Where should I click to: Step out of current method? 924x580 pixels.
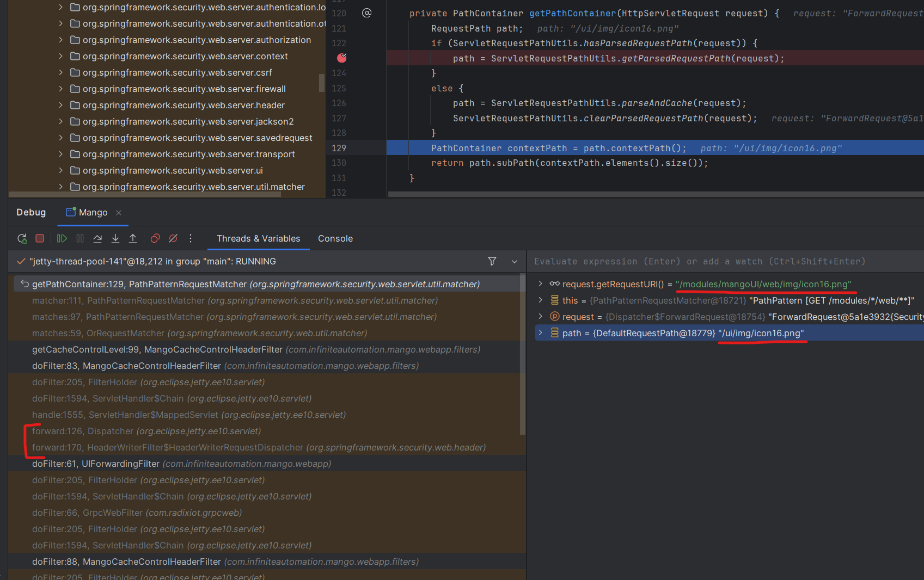point(133,238)
